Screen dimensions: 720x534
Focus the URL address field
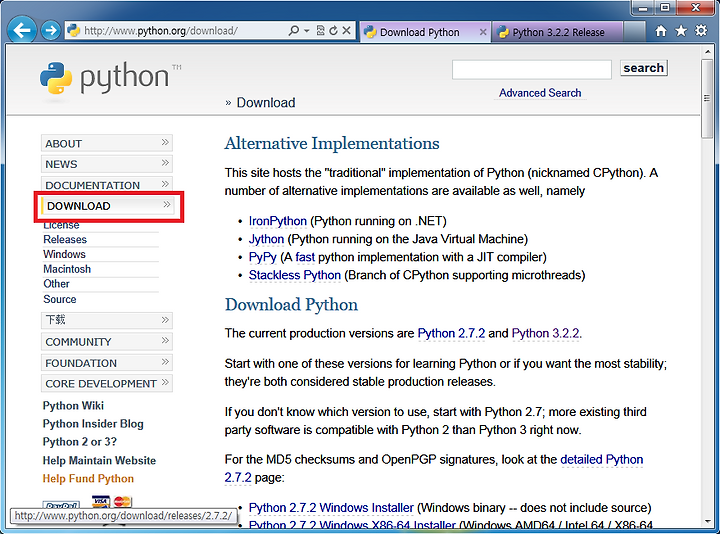[184, 31]
